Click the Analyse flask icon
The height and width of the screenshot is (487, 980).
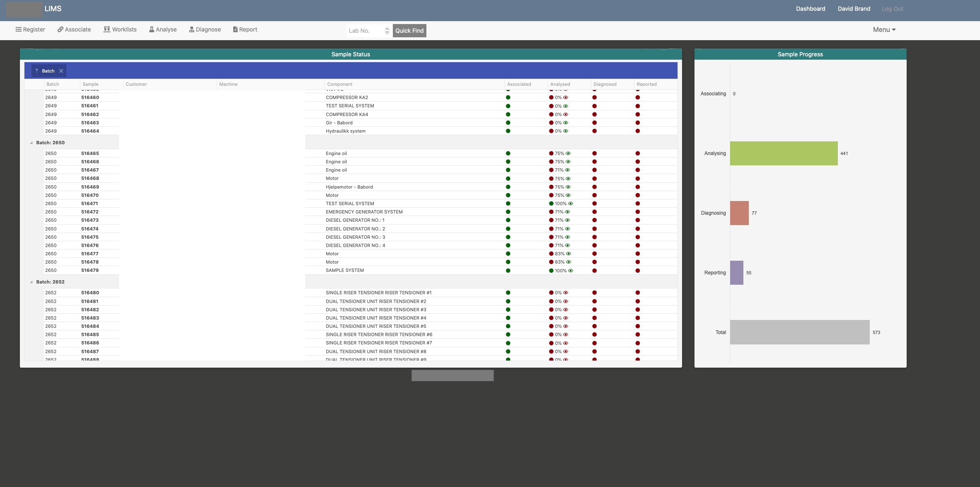[152, 29]
